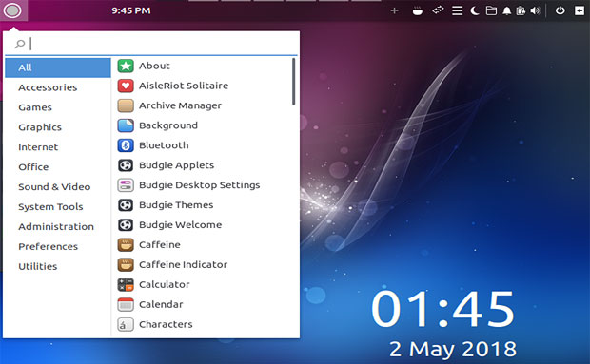Select the Utilities category
This screenshot has width=590, height=364.
pos(58,267)
